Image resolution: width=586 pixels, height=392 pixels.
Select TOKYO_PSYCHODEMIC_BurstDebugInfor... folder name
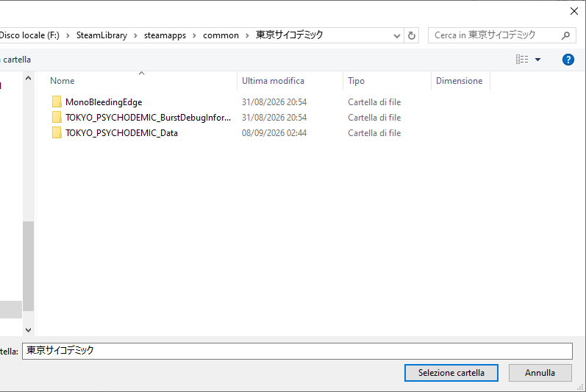coord(148,118)
